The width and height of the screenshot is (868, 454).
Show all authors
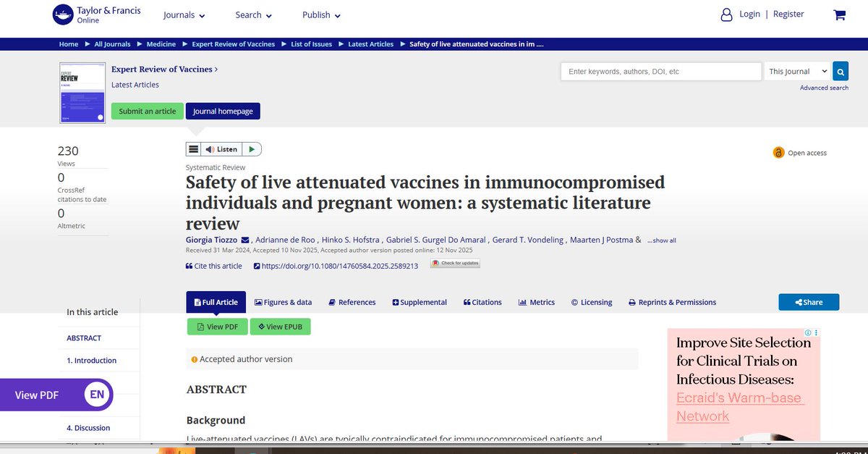pos(662,240)
